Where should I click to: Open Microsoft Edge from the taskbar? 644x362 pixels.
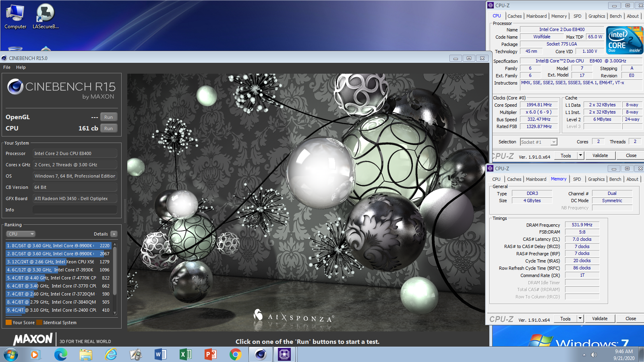[x=61, y=355]
